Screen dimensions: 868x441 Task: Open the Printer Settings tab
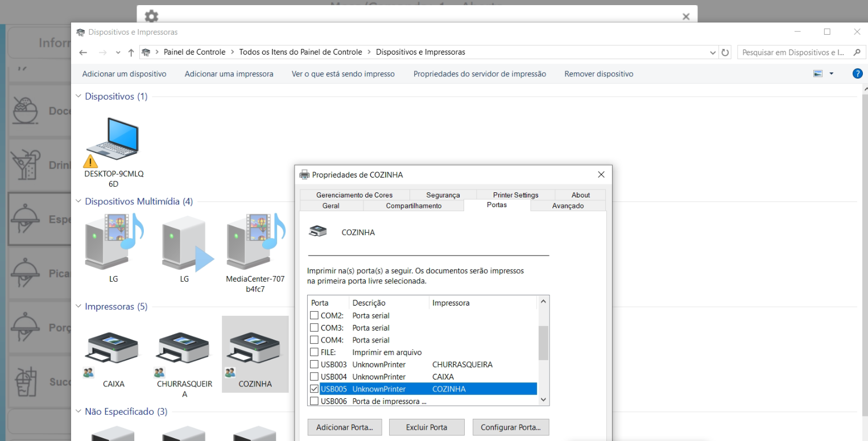pyautogui.click(x=515, y=194)
